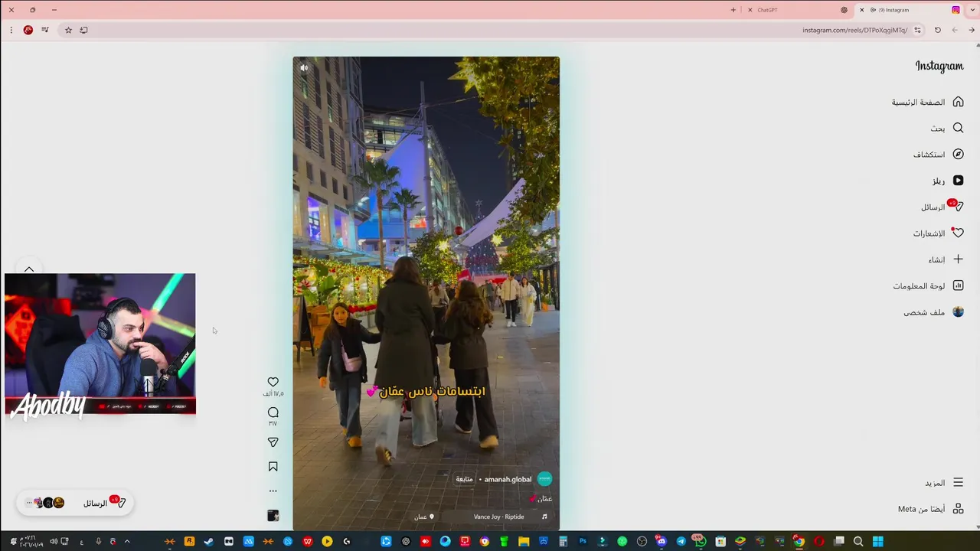Open the red browser profile avatar
Viewport: 980px width, 551px height.
[x=28, y=30]
